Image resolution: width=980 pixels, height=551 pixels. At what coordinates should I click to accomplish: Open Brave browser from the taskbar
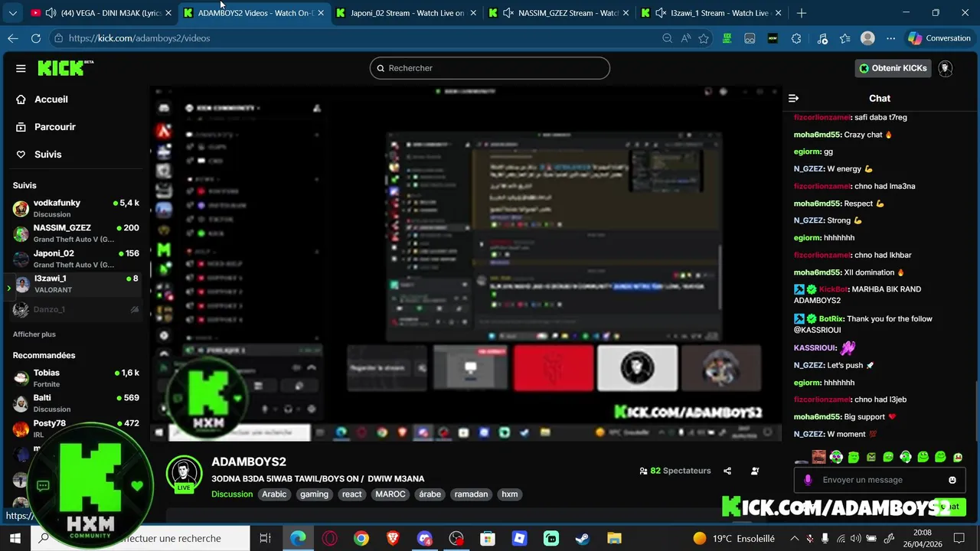(393, 539)
